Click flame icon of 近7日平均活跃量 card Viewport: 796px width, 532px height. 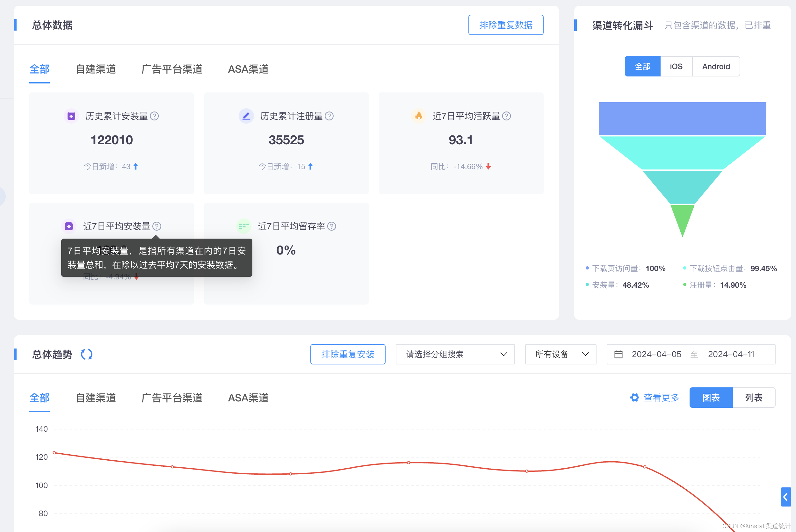(x=419, y=116)
